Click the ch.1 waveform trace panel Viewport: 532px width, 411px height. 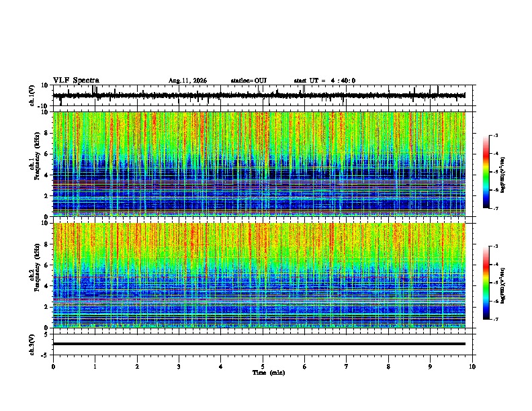pyautogui.click(x=263, y=95)
